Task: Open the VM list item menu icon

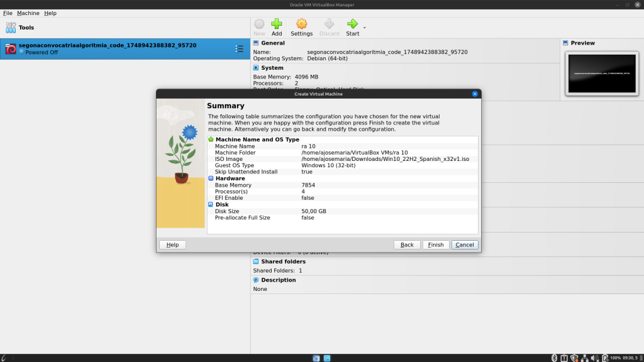Action: point(239,49)
